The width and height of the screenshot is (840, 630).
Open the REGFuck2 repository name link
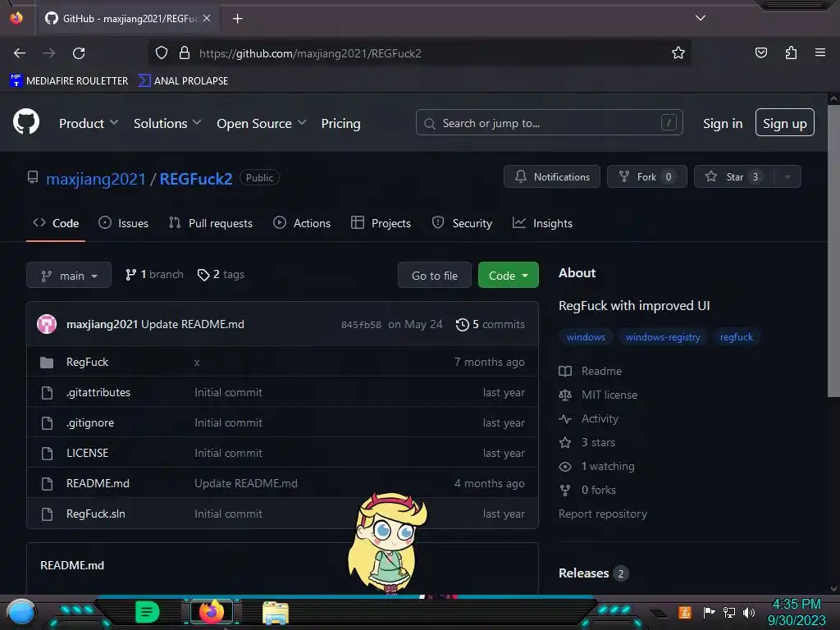[196, 178]
